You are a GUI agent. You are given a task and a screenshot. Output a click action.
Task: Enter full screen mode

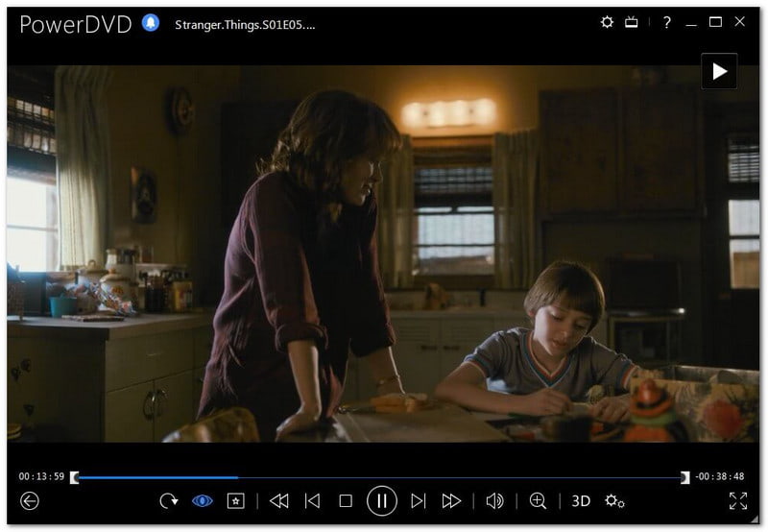(x=737, y=500)
